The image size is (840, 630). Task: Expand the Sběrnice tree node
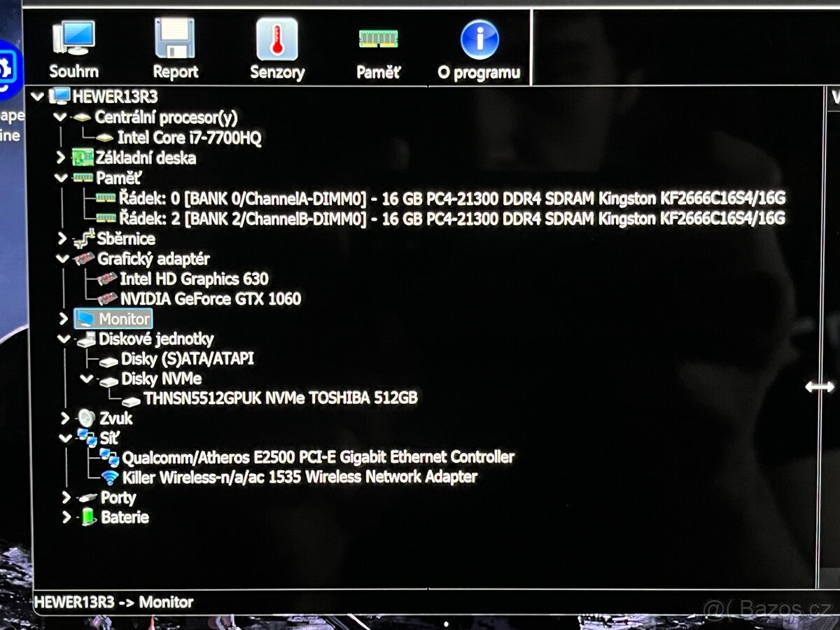(62, 239)
